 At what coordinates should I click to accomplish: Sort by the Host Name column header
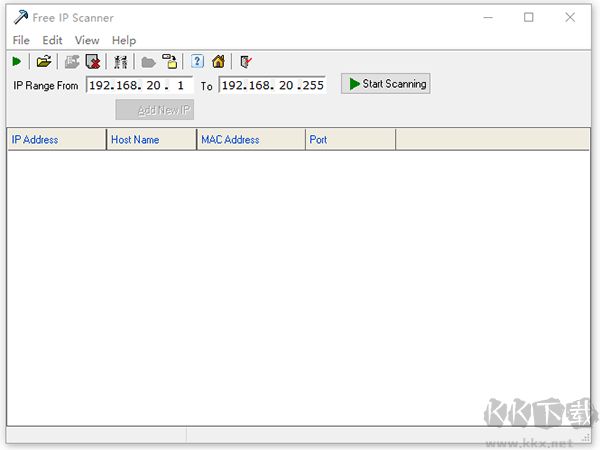pyautogui.click(x=152, y=139)
